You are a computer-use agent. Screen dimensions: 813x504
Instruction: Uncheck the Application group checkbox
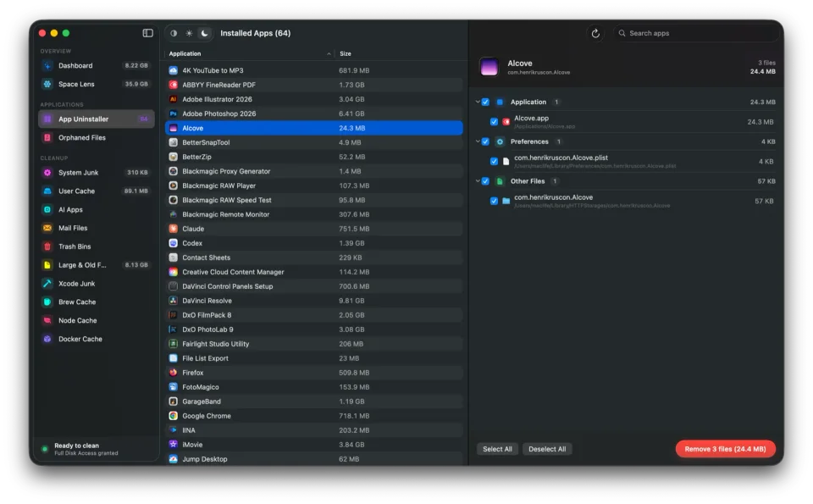tap(485, 102)
